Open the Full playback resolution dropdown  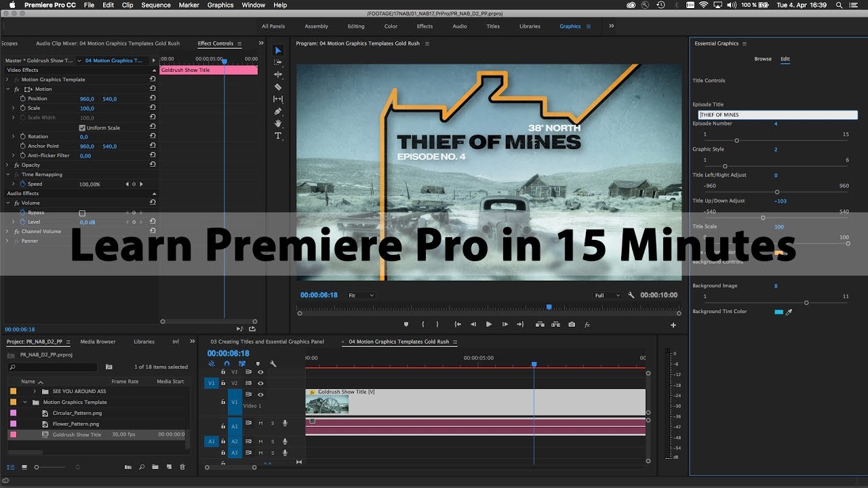pos(607,296)
